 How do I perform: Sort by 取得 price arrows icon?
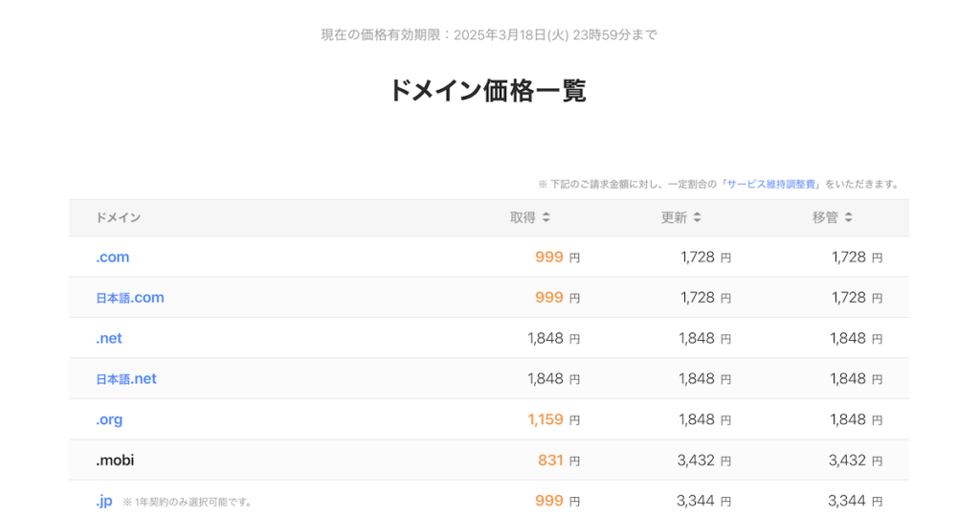(x=546, y=217)
